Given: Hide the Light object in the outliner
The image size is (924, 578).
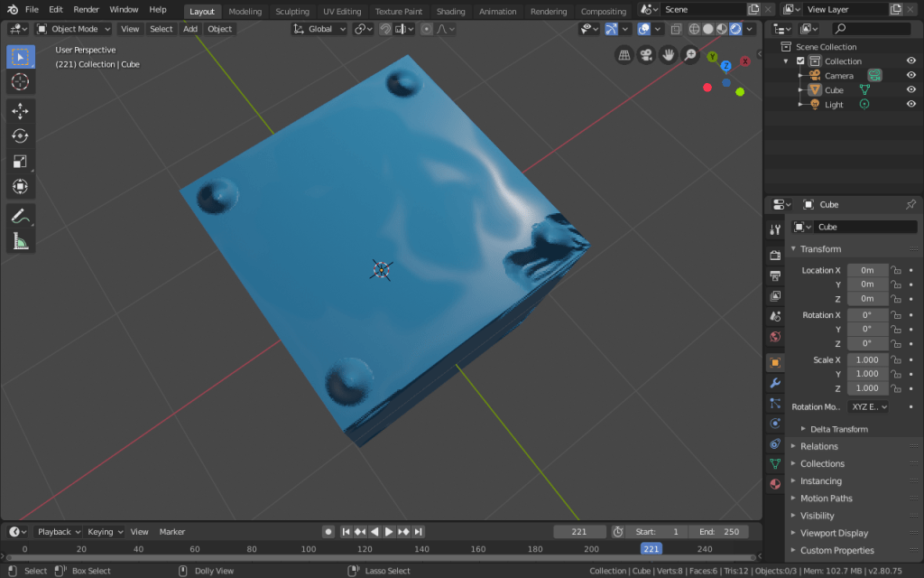Looking at the screenshot, I should pos(911,104).
